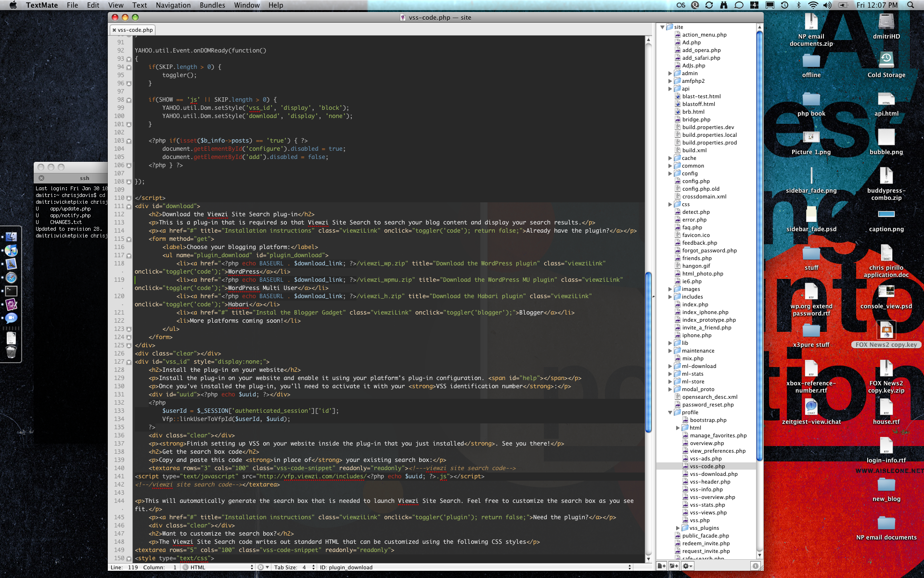
Task: Open Terminal icon in the Dock
Action: coord(11,291)
